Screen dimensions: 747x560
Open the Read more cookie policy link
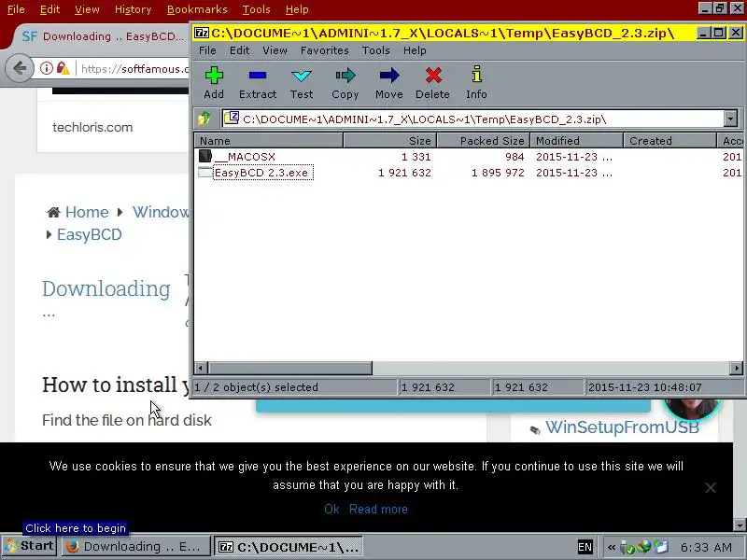pos(378,509)
